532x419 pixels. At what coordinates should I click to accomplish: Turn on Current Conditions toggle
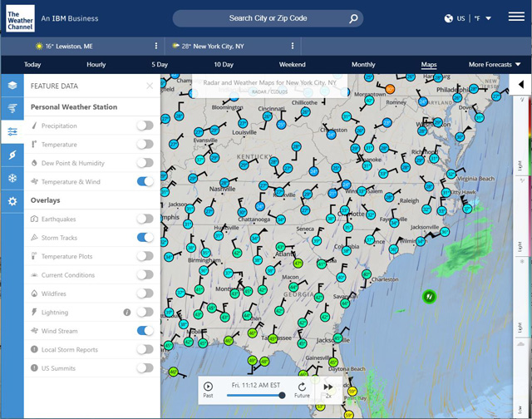point(145,275)
